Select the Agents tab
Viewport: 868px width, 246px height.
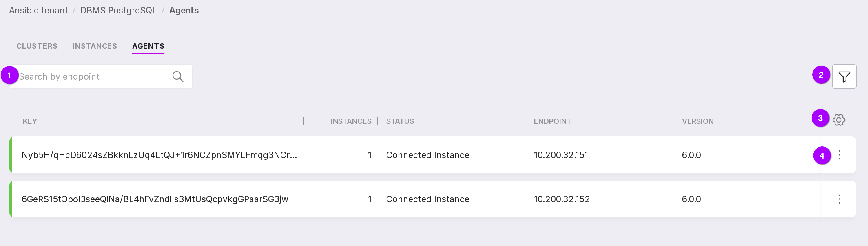[148, 46]
